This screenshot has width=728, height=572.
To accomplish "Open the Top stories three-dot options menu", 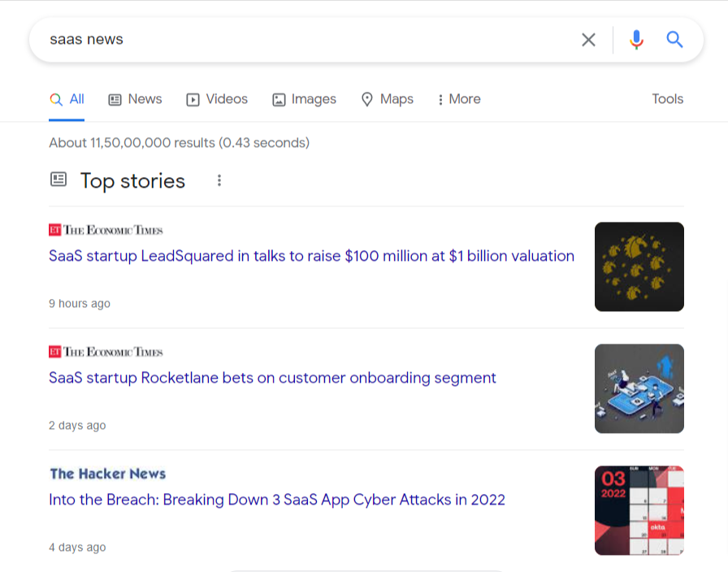I will tap(219, 180).
